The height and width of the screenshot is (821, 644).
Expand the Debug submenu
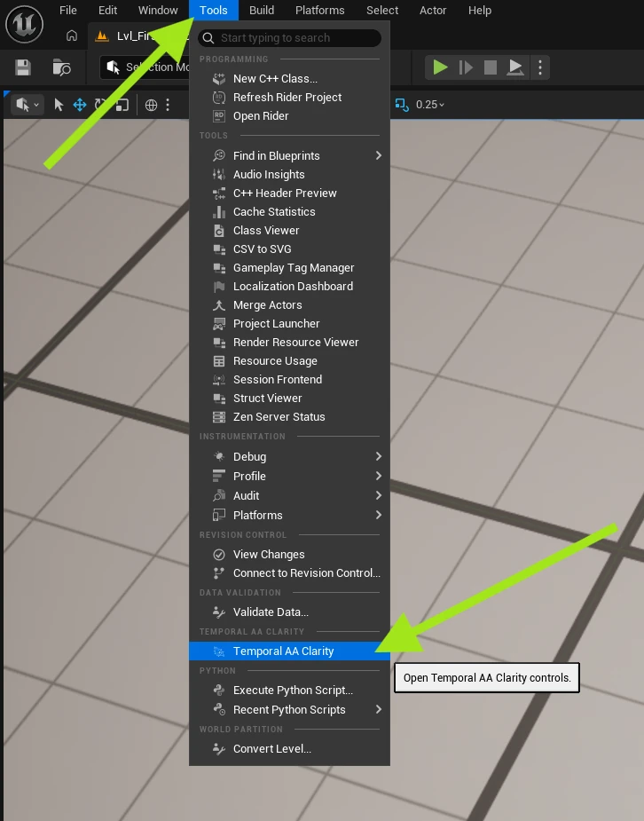(x=289, y=456)
